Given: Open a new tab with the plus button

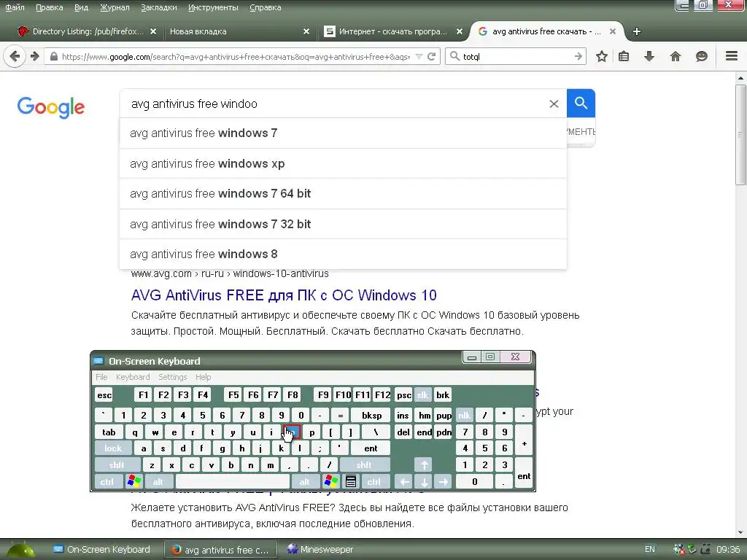Looking at the screenshot, I should (636, 31).
